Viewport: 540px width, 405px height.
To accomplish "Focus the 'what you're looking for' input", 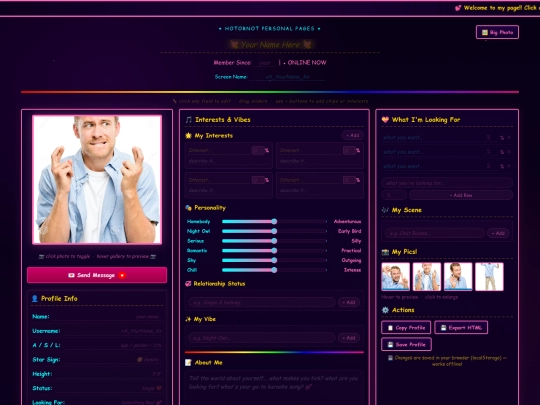I will [x=447, y=183].
